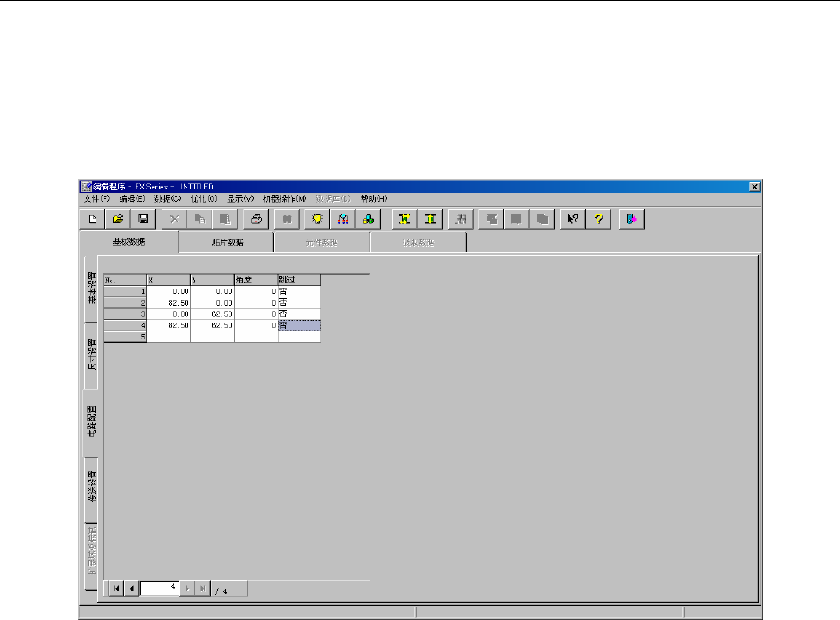Open the 编辑(E) menu

coord(132,198)
